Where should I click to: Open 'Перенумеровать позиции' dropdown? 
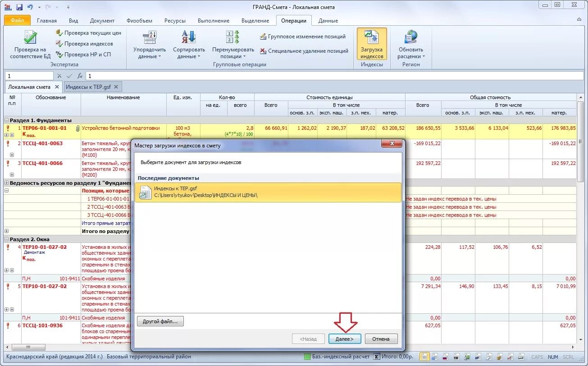[x=233, y=45]
